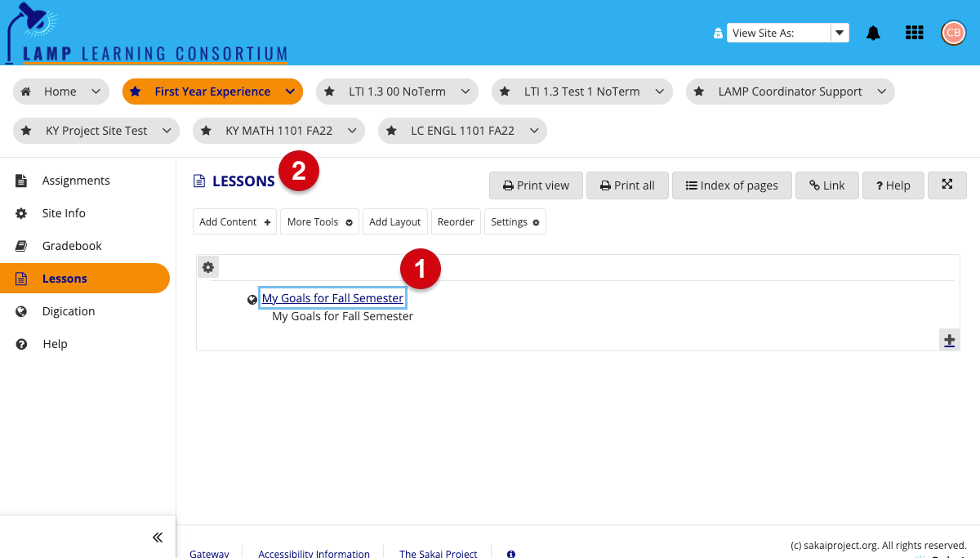Viewport: 980px width, 558px height.
Task: Click the gear icon in lesson block
Action: tap(208, 267)
